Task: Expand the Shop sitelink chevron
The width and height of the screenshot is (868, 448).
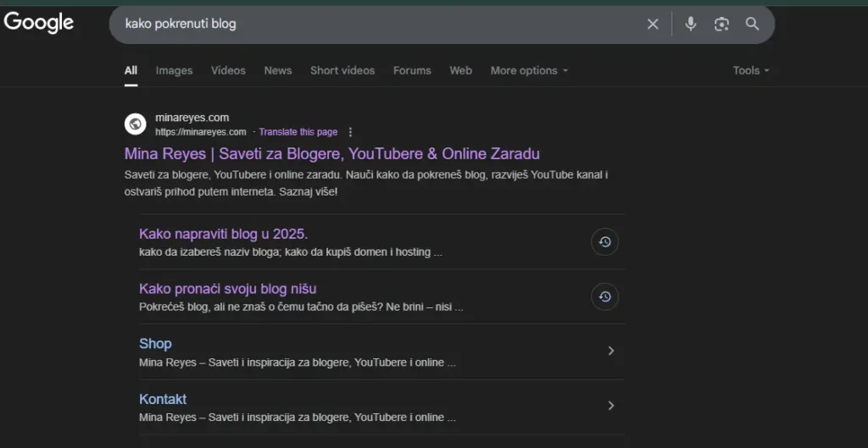Action: (611, 351)
